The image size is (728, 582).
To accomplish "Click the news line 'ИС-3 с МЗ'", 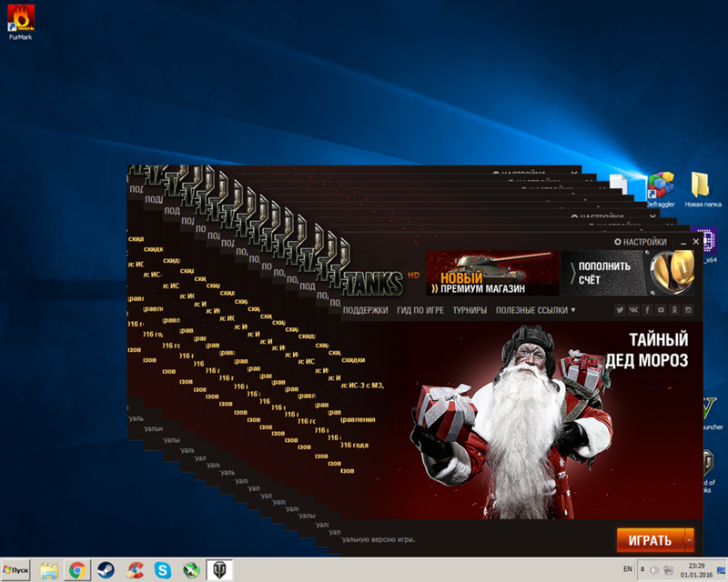I will 362,386.
